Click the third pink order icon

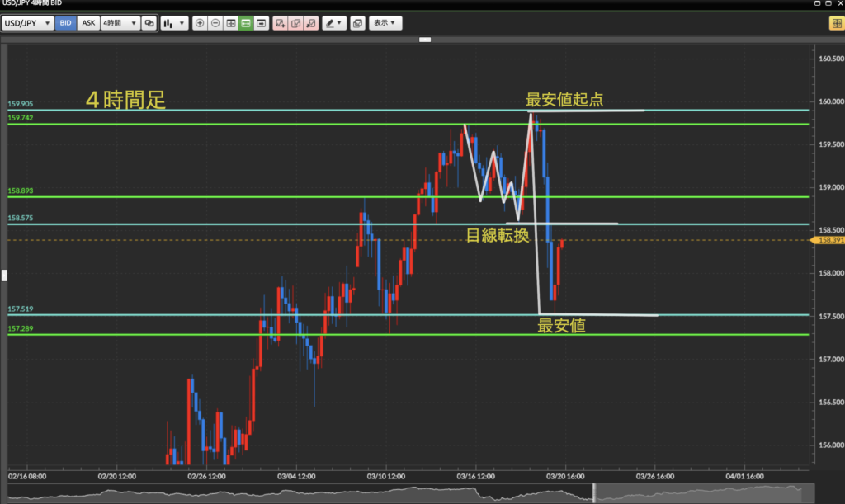point(311,23)
